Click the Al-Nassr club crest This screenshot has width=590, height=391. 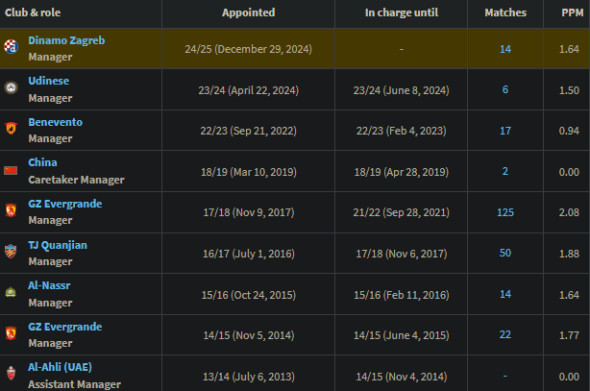click(x=11, y=292)
